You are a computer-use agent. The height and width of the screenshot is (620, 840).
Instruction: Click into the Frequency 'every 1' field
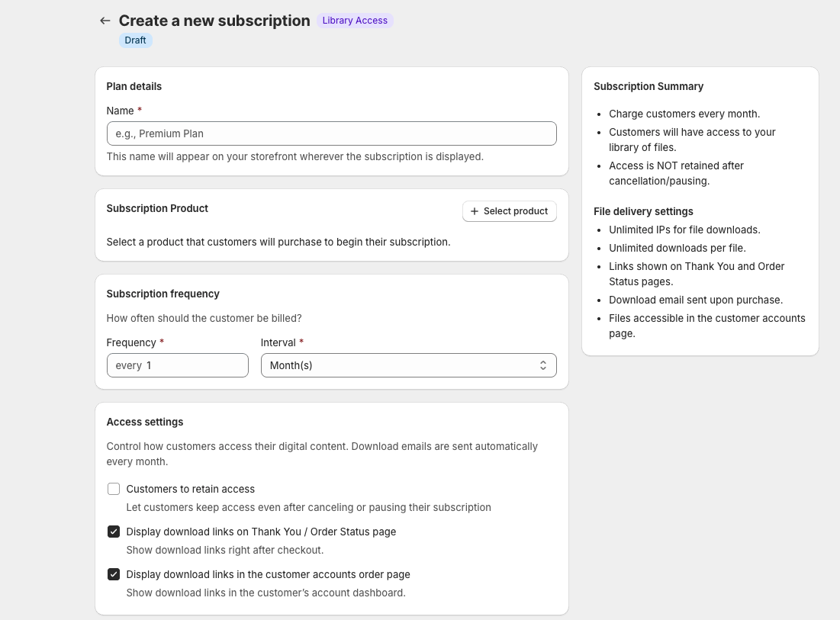(183, 365)
